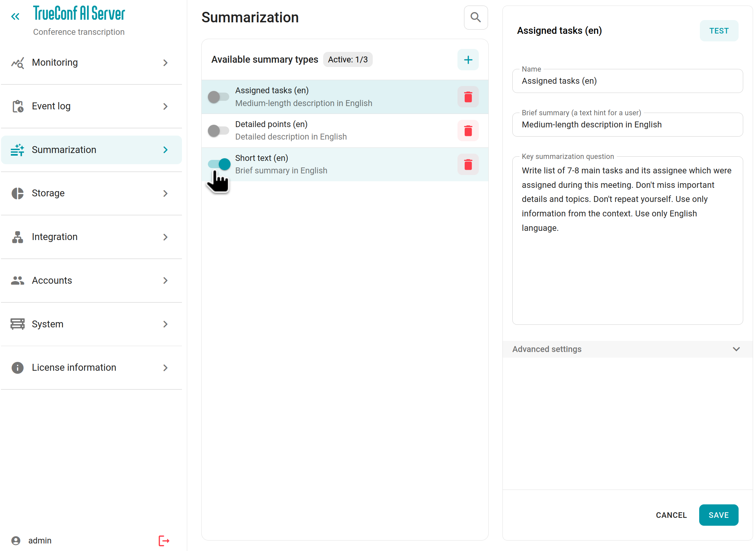Expand the Monitoring menu chevron

point(166,63)
